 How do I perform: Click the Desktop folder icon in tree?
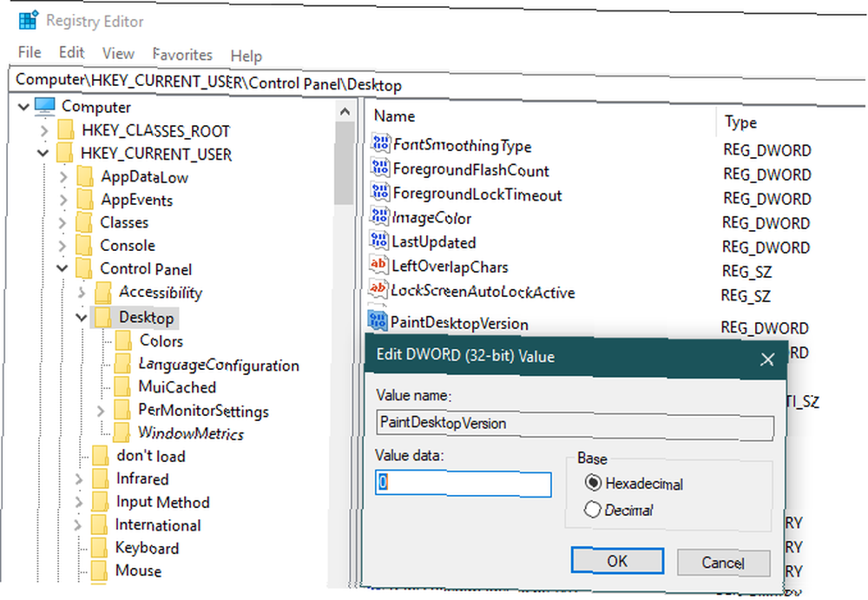pyautogui.click(x=102, y=317)
